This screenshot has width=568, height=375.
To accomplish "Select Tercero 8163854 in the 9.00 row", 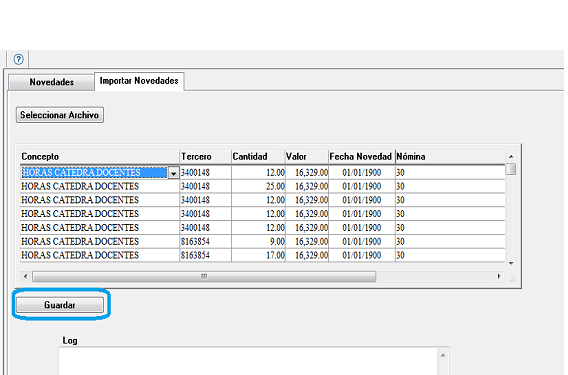I will [205, 241].
